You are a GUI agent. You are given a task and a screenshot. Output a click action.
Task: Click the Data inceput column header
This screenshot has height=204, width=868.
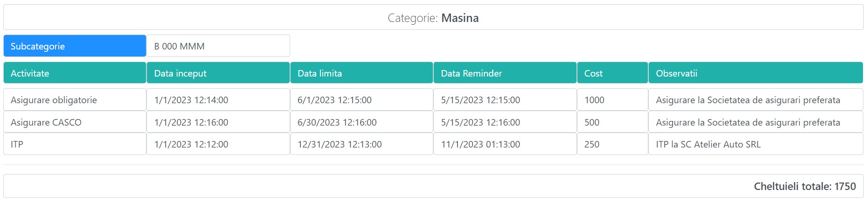218,73
